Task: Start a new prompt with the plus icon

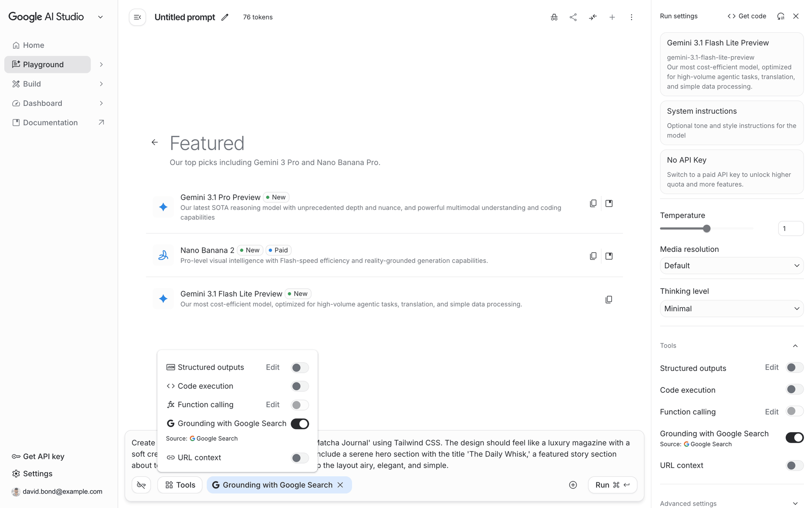Action: (x=612, y=17)
